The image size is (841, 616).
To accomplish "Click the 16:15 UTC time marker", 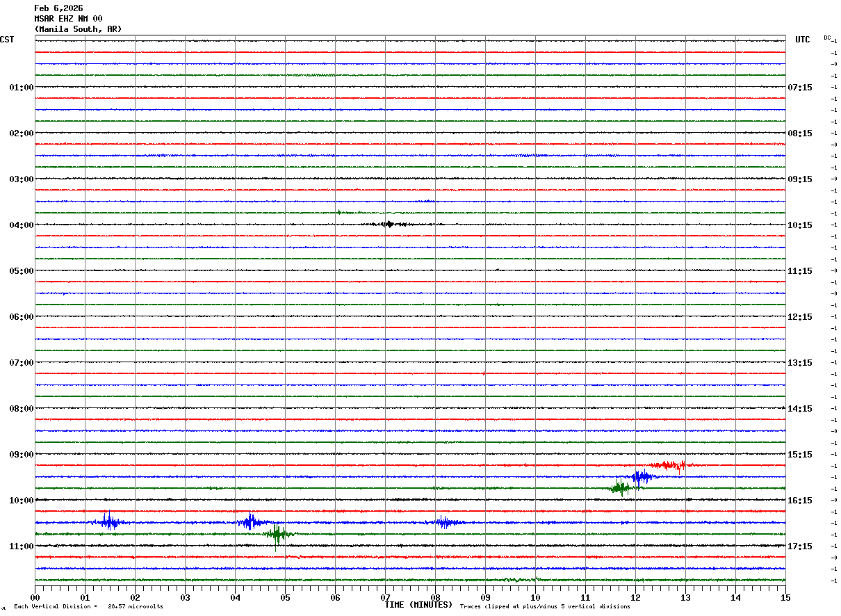I will [x=799, y=501].
